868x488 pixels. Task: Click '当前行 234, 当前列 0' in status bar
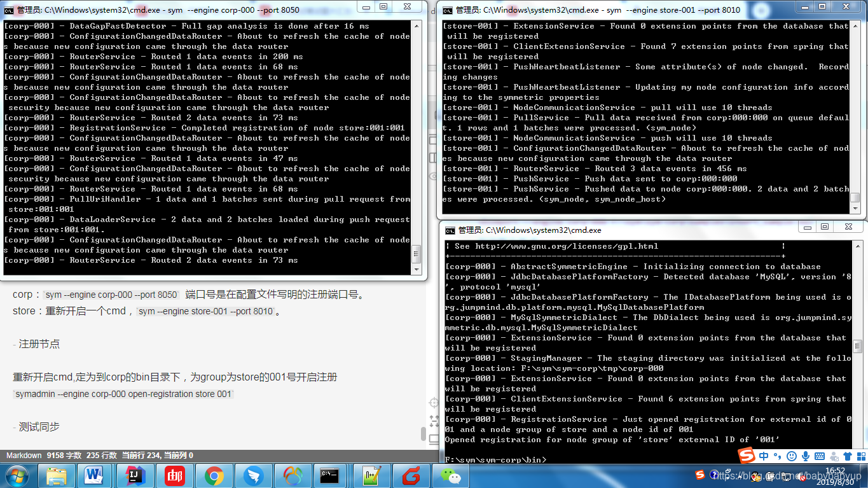click(x=156, y=456)
